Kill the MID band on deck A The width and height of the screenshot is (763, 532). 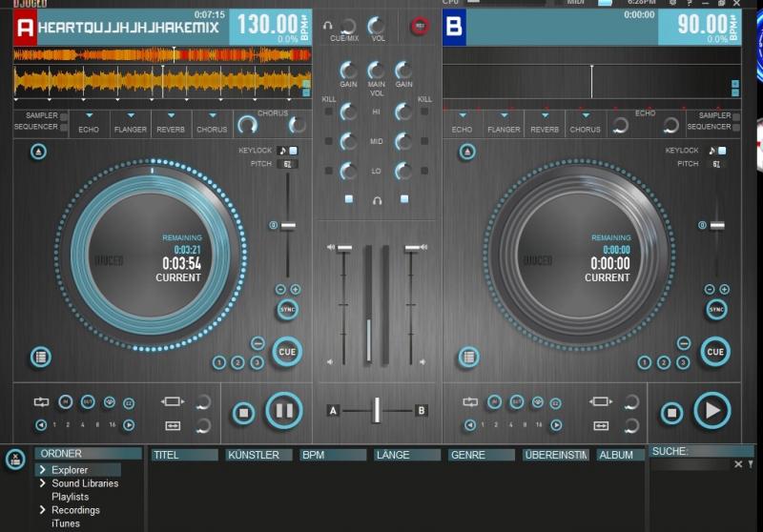329,141
